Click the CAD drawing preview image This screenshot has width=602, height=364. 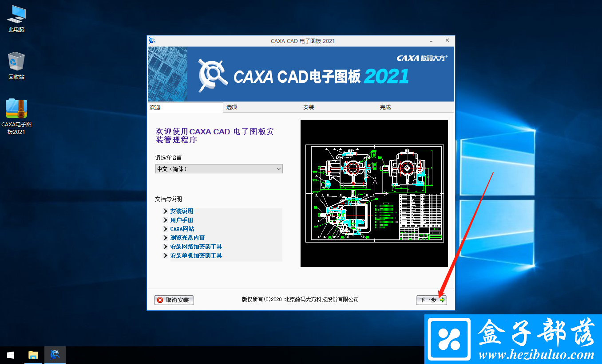coord(374,193)
